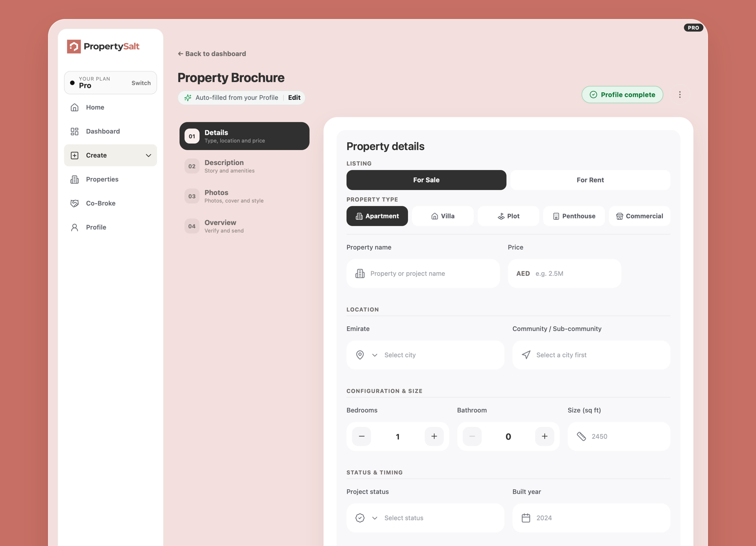This screenshot has height=546, width=756.
Task: Go to step 01 Details
Action: pyautogui.click(x=244, y=136)
